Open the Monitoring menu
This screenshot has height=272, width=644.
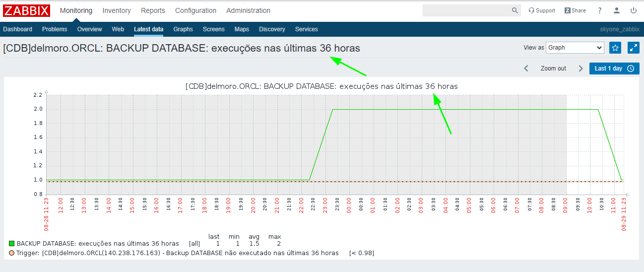76,10
